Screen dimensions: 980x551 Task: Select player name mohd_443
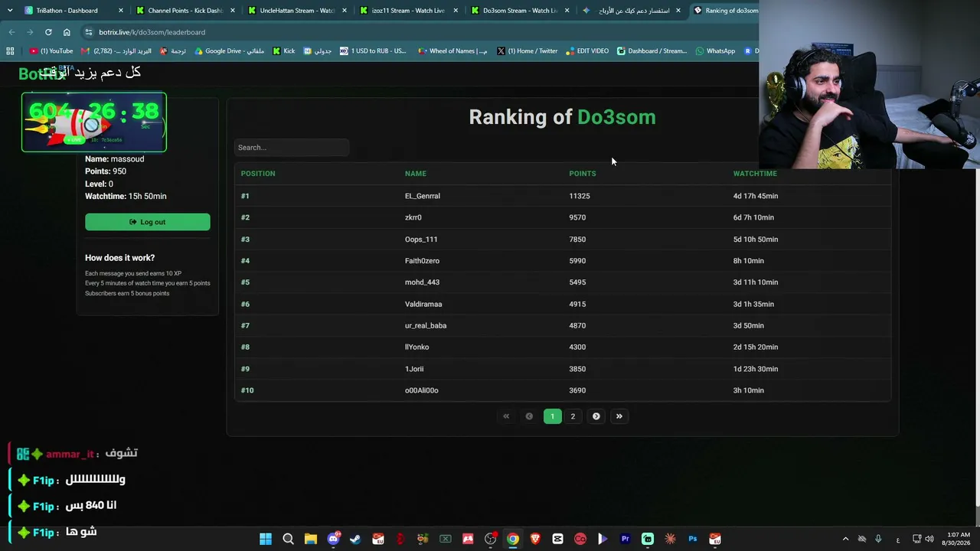422,282
